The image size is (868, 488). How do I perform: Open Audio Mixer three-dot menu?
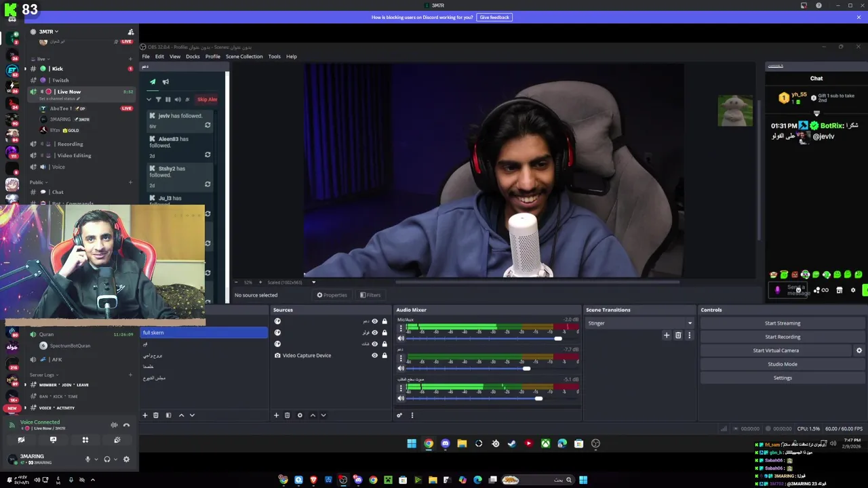(412, 415)
